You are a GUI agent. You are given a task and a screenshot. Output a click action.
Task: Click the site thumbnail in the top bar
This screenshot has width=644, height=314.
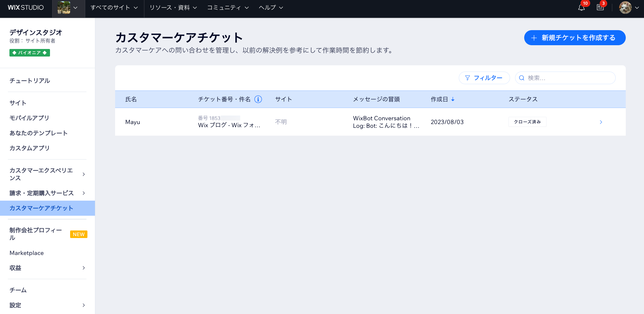coord(64,8)
